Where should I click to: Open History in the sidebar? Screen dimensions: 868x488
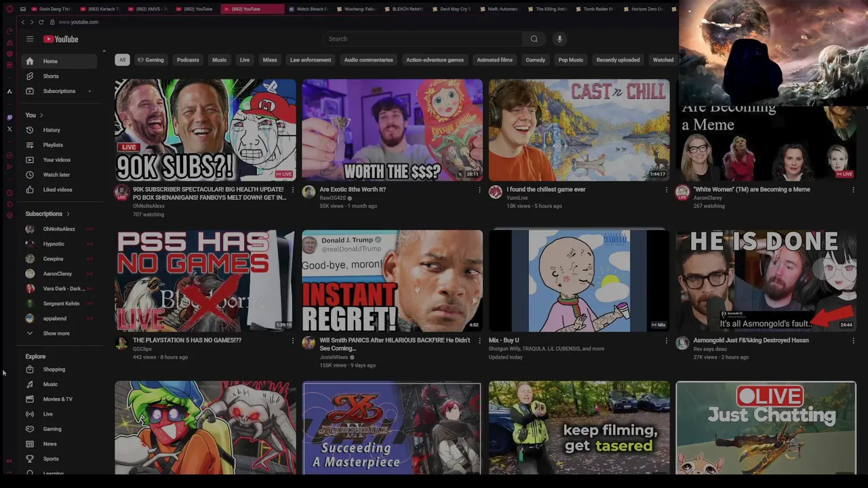pos(58,130)
